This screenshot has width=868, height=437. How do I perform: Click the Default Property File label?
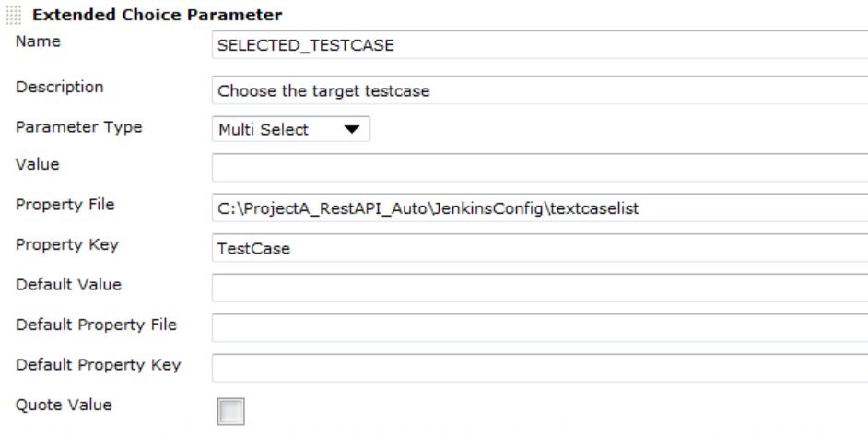[96, 324]
